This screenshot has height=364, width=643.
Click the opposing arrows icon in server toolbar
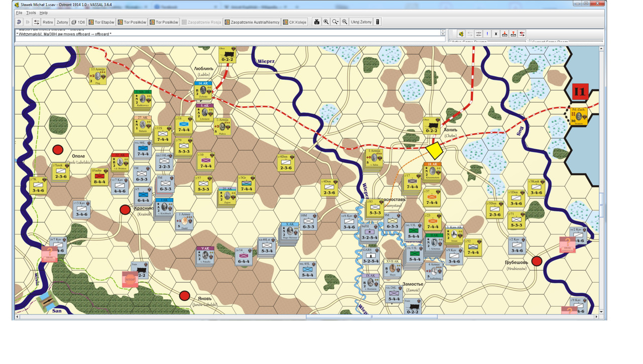pos(478,34)
